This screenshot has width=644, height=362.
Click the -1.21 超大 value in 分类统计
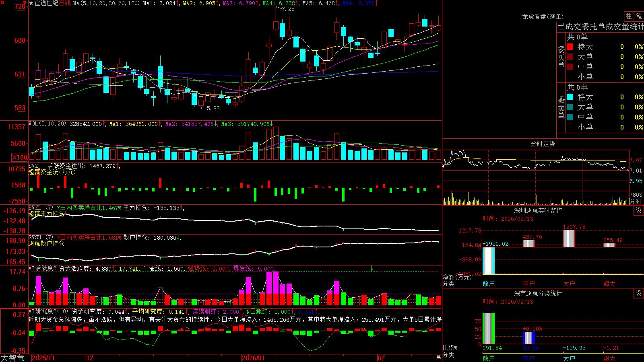pyautogui.click(x=611, y=348)
